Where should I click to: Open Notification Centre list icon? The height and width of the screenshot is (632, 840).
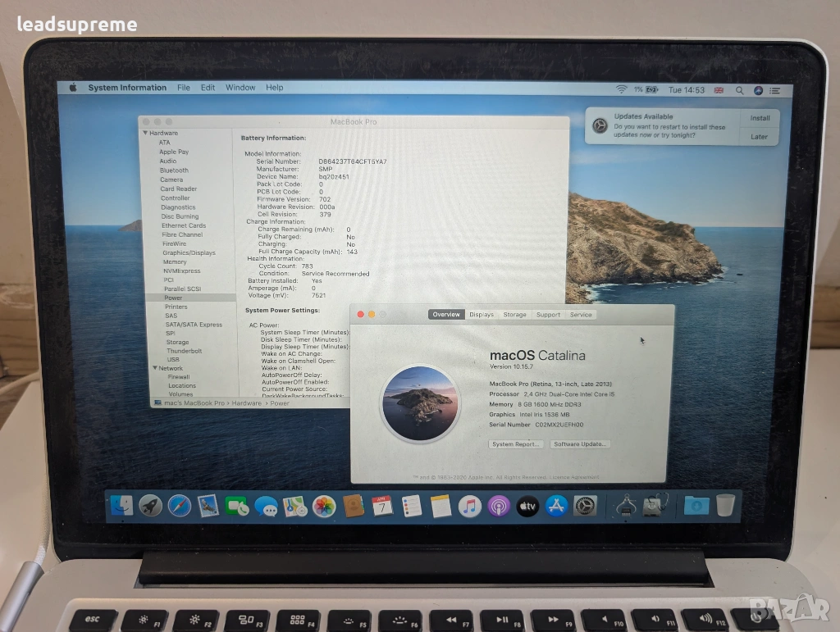click(x=774, y=91)
